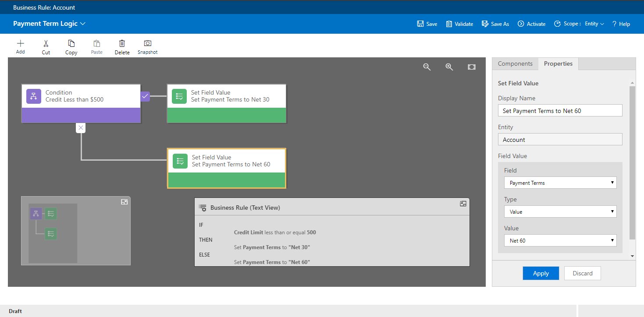This screenshot has width=644, height=317.
Task: Collapse the minimap panel
Action: 124,202
